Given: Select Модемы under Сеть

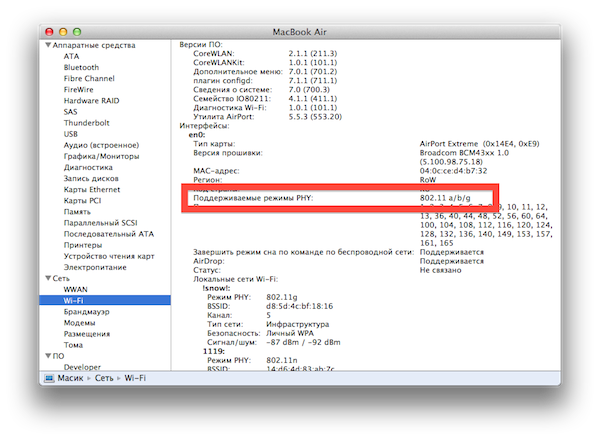Looking at the screenshot, I should pos(80,323).
